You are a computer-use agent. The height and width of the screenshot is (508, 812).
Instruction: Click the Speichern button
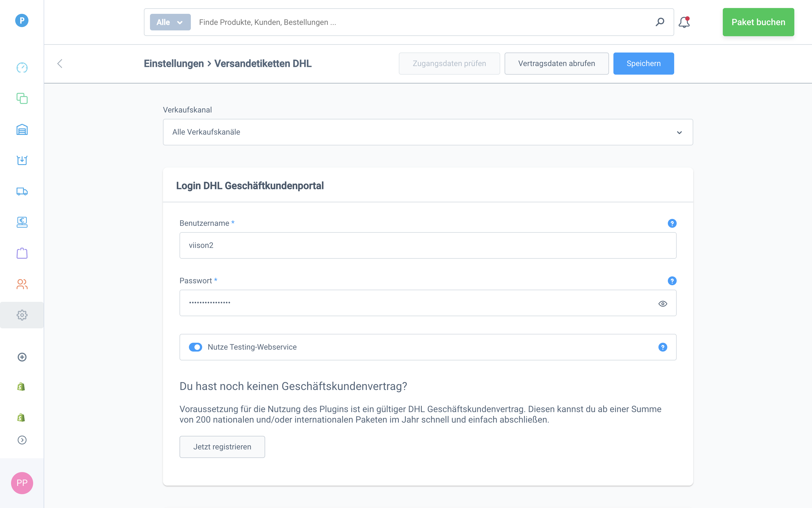[643, 64]
